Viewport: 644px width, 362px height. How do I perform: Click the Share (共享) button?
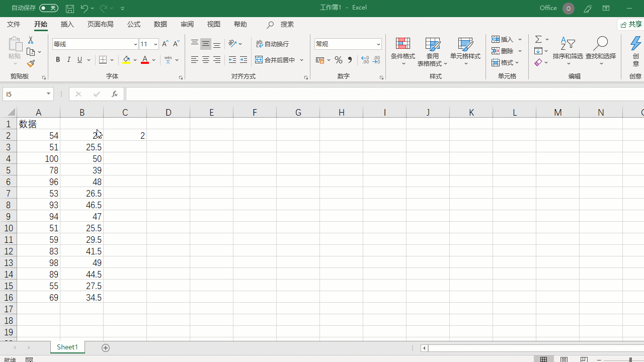tap(631, 24)
